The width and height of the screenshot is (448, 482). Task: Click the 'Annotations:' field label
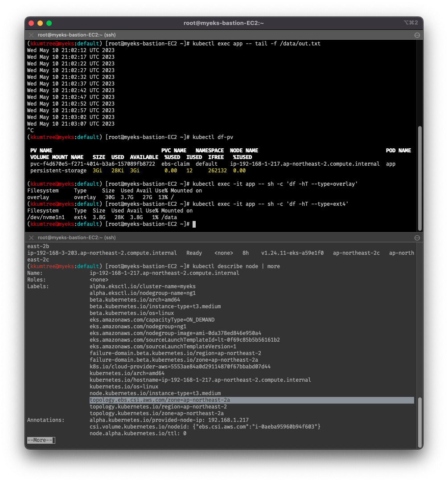coord(46,420)
